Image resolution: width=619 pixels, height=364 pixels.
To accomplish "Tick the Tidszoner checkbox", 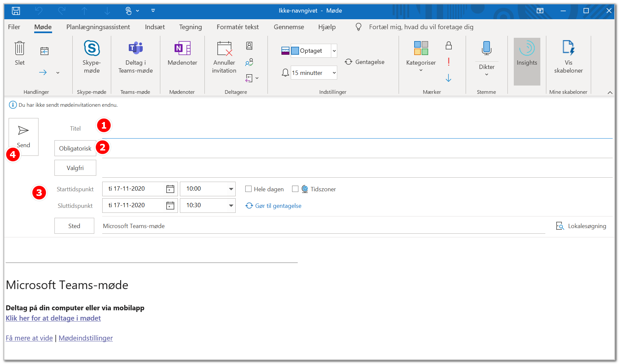I will (295, 189).
